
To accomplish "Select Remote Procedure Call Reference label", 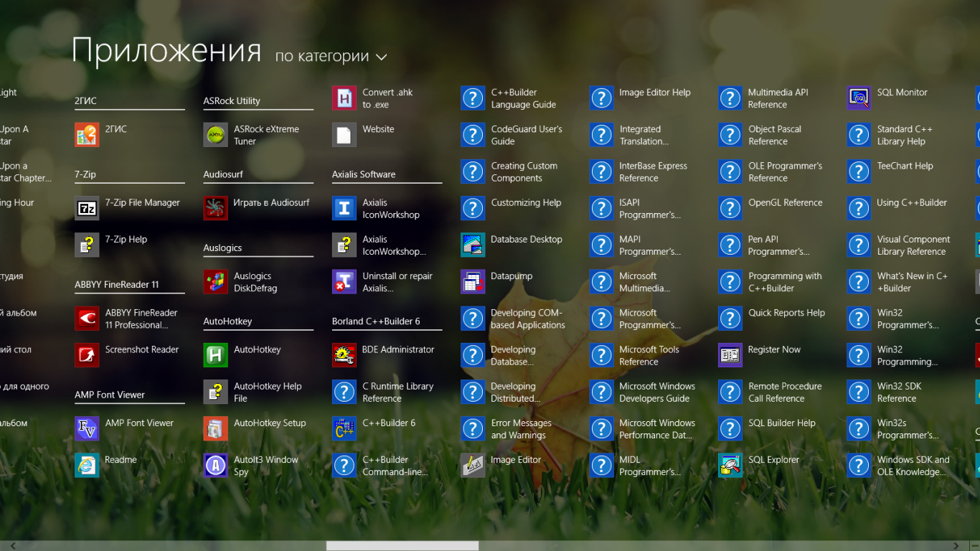I will 785,392.
